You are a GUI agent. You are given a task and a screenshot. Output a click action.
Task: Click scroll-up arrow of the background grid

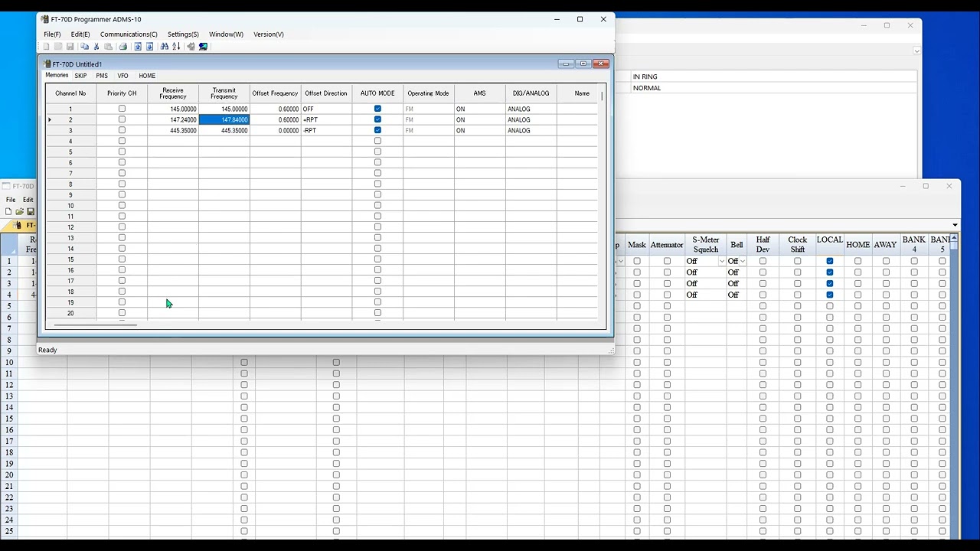pyautogui.click(x=954, y=240)
